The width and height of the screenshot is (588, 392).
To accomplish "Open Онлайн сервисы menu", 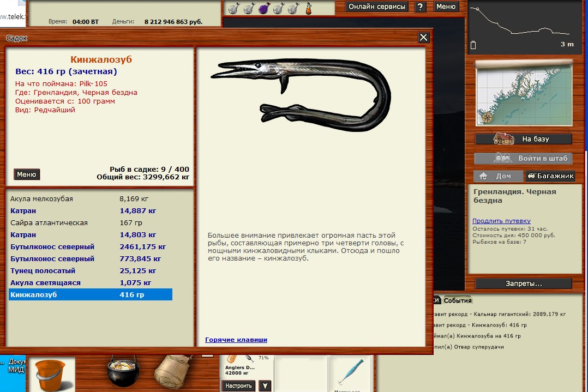I will 377,7.
